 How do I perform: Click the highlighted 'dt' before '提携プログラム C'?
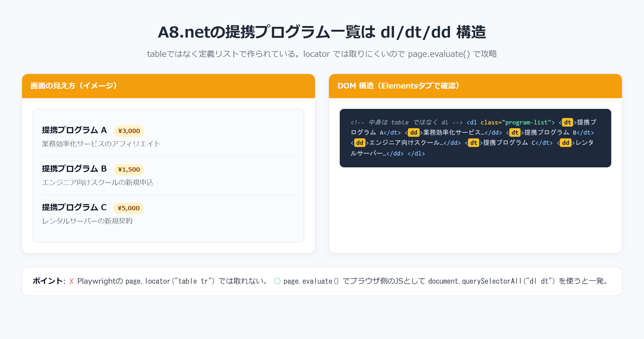pos(474,143)
